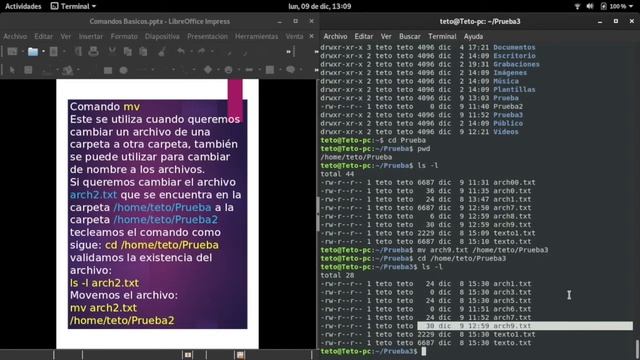Click the Export as PDF icon

[x=78, y=51]
